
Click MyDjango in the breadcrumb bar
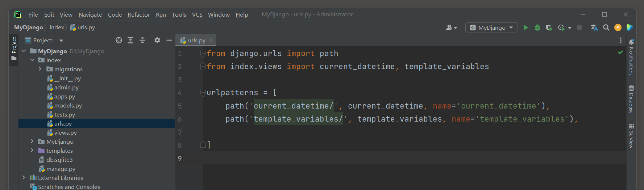[29, 28]
